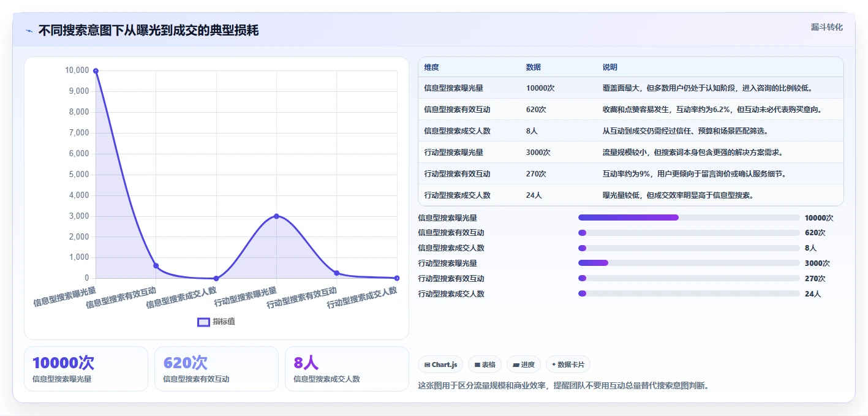Screen dimensions: 868x416
Task: Click the 维度 column header
Action: pyautogui.click(x=431, y=67)
